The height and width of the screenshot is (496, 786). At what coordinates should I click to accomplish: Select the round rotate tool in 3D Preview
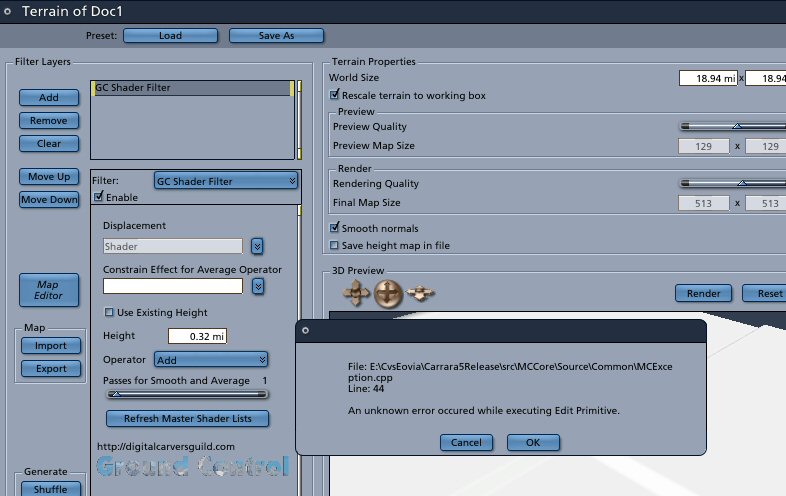(388, 293)
